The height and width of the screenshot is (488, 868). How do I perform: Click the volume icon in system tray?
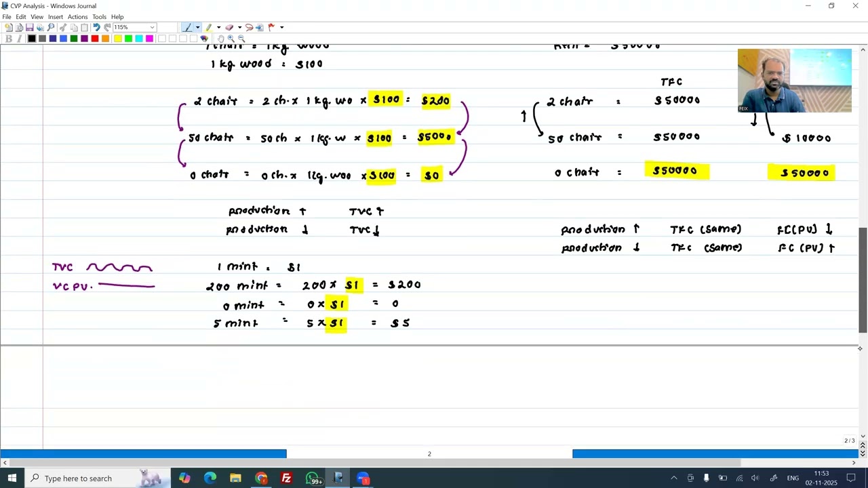755,479
